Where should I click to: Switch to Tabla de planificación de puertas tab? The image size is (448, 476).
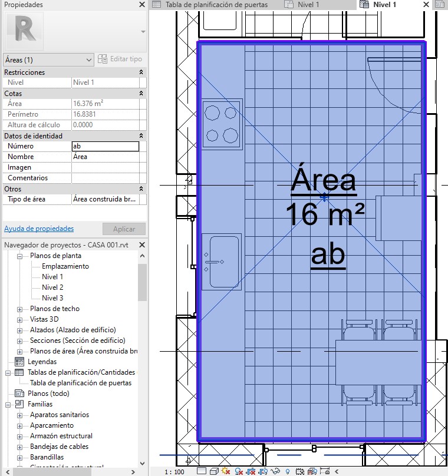[x=216, y=5]
